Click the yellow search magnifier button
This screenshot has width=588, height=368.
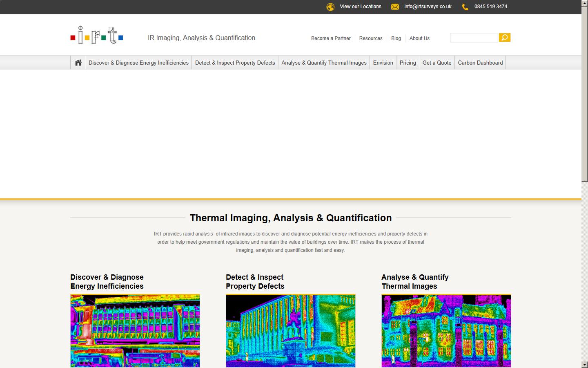pyautogui.click(x=505, y=37)
